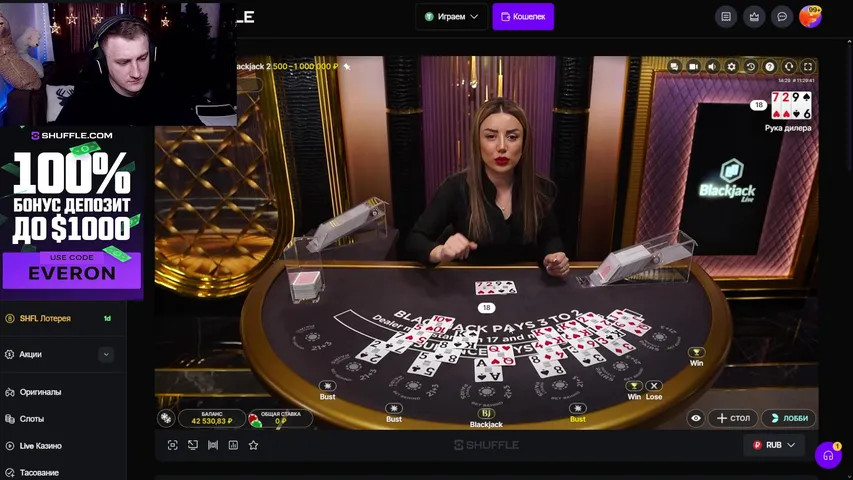Enable theater mode below the game
The width and height of the screenshot is (853, 480).
[213, 445]
